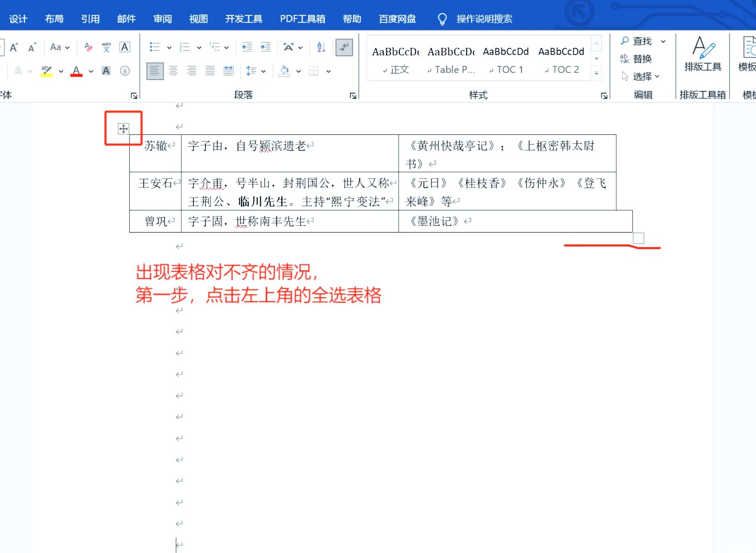
Task: Click the cell 《墨池记》
Action: [516, 221]
